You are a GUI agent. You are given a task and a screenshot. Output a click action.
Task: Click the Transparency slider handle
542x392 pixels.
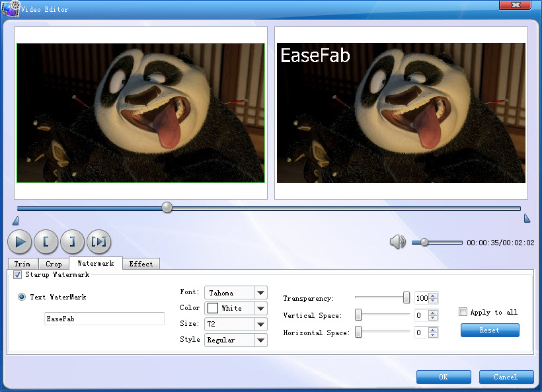click(x=406, y=297)
